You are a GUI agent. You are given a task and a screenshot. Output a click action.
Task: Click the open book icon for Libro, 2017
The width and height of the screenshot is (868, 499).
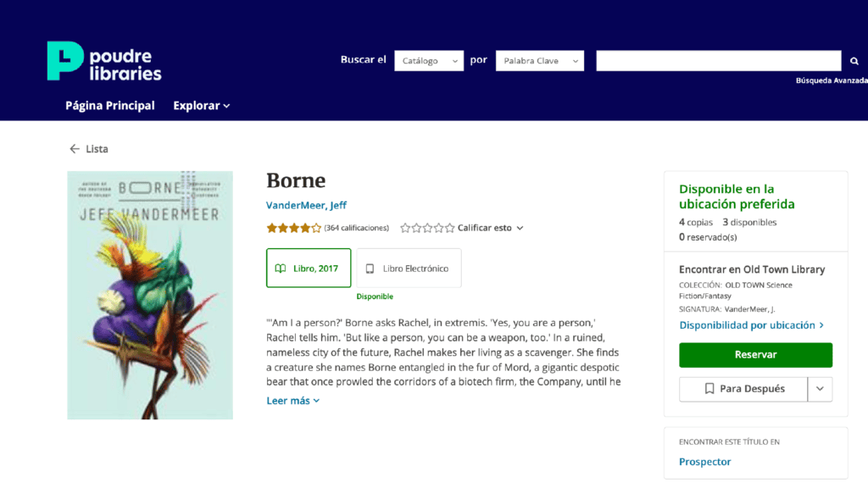[x=281, y=269]
